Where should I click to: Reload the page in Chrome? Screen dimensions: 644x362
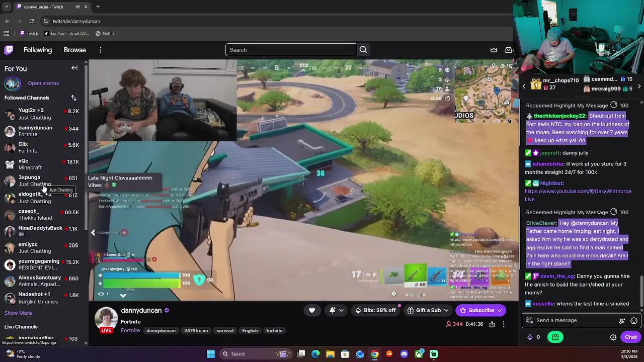[31, 21]
